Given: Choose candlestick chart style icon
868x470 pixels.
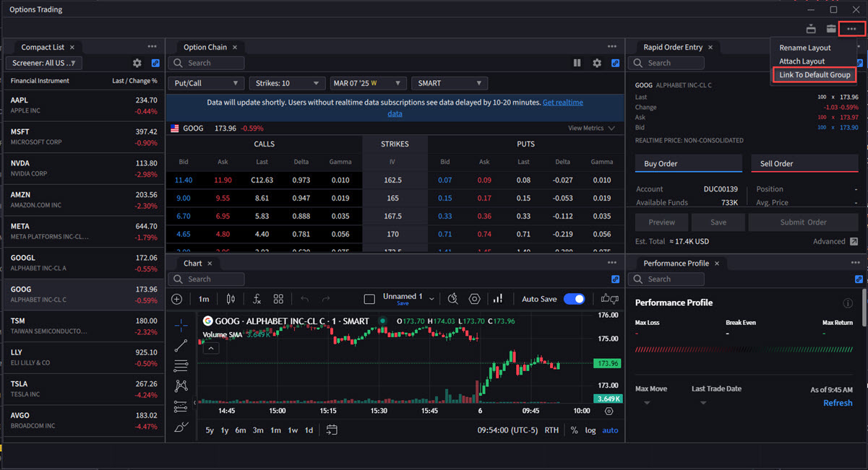Looking at the screenshot, I should pos(231,299).
